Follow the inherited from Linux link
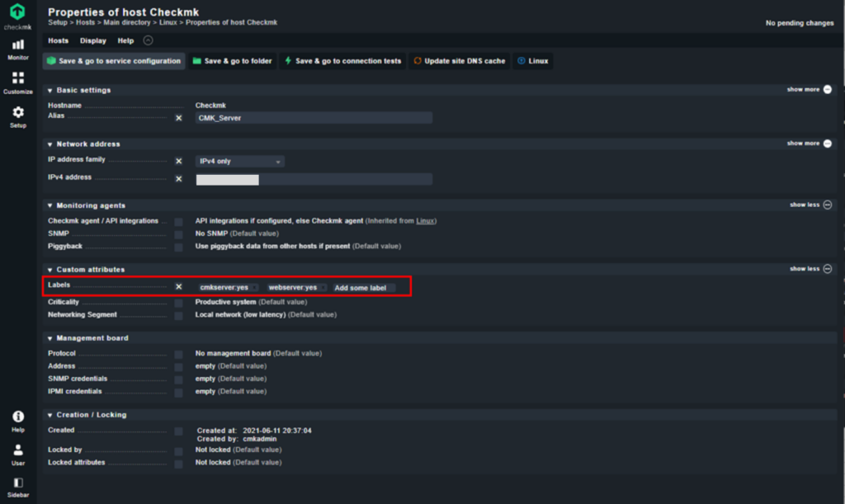845x504 pixels. click(x=425, y=221)
